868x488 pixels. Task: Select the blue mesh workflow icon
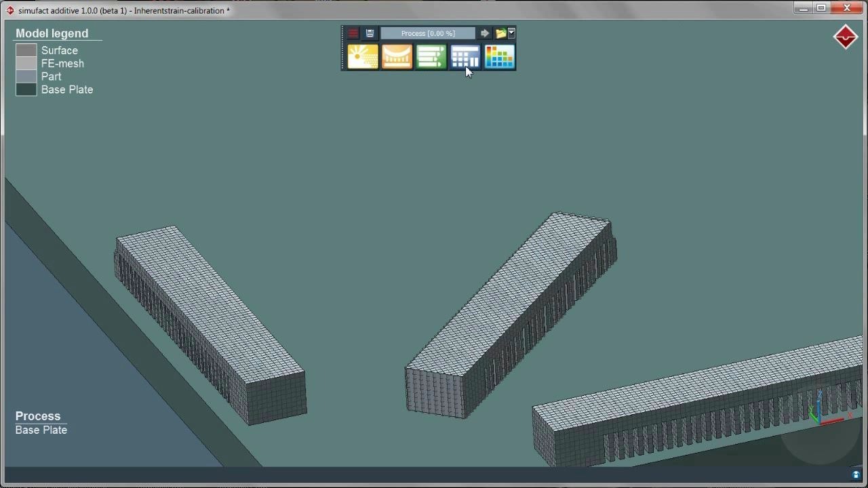(465, 57)
